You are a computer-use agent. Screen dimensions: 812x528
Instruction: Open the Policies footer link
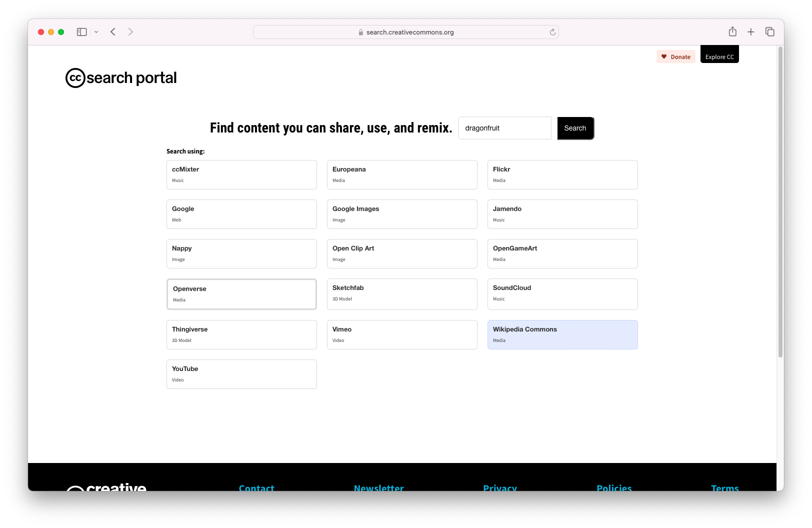tap(614, 487)
